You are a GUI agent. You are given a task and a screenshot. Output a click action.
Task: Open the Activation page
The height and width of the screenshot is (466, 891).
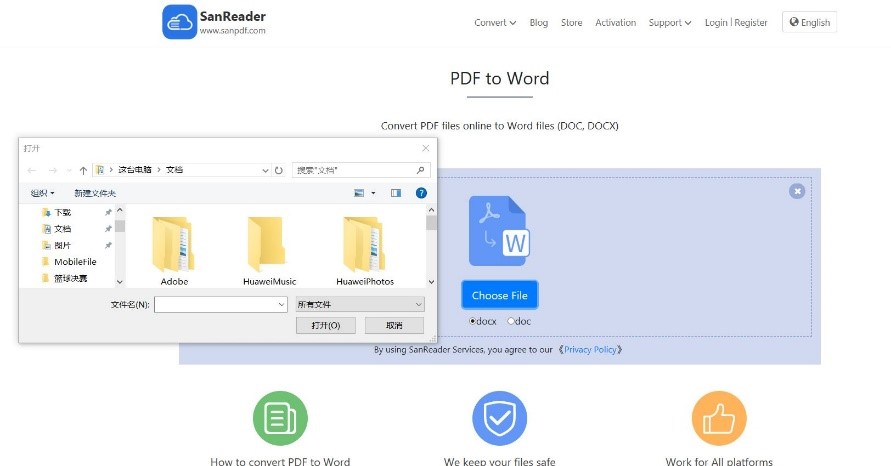pyautogui.click(x=615, y=23)
